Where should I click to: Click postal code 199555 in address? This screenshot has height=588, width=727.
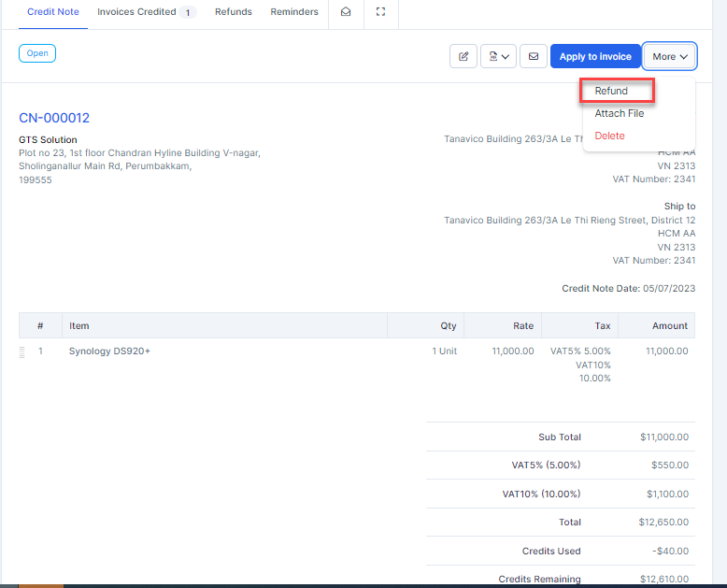[x=36, y=179]
